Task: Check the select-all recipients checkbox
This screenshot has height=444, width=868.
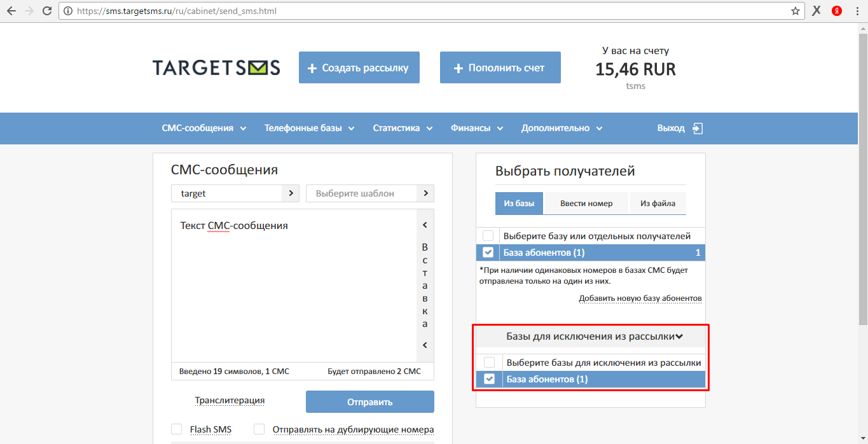Action: [x=488, y=236]
